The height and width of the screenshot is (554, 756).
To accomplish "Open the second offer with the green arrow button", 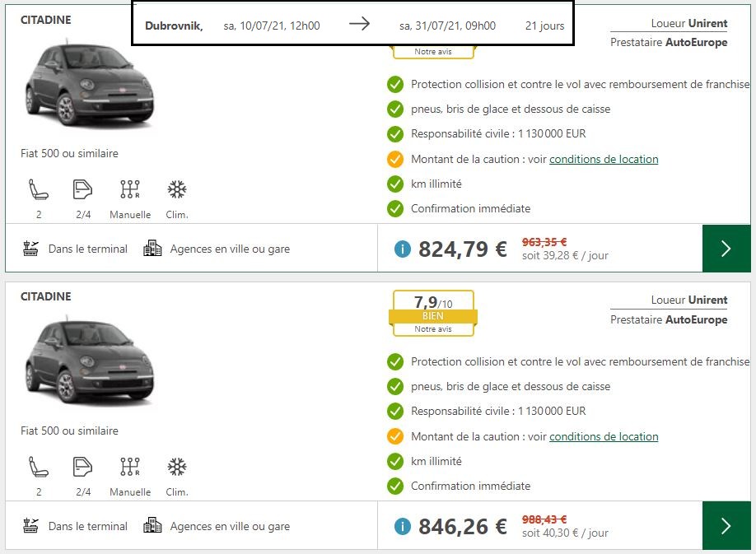I will tap(726, 526).
